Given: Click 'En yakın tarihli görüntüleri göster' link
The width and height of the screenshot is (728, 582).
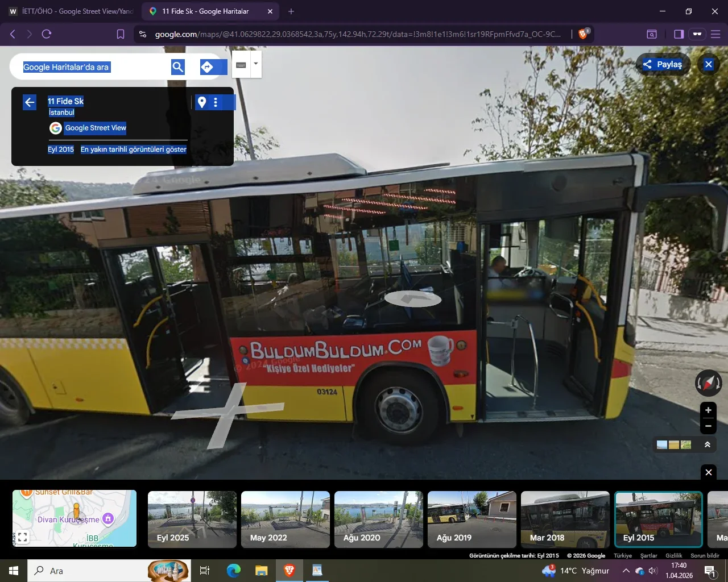Looking at the screenshot, I should 134,149.
